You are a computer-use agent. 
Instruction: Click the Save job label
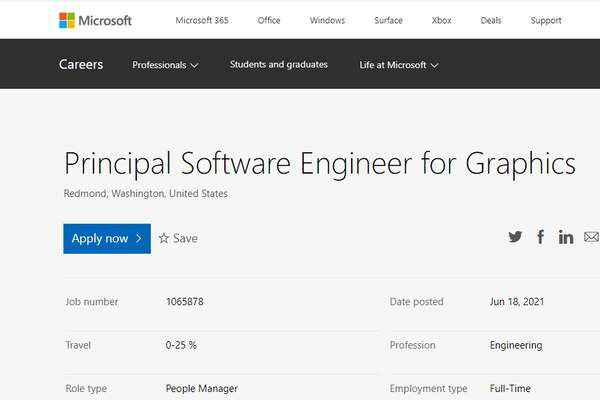tap(185, 238)
